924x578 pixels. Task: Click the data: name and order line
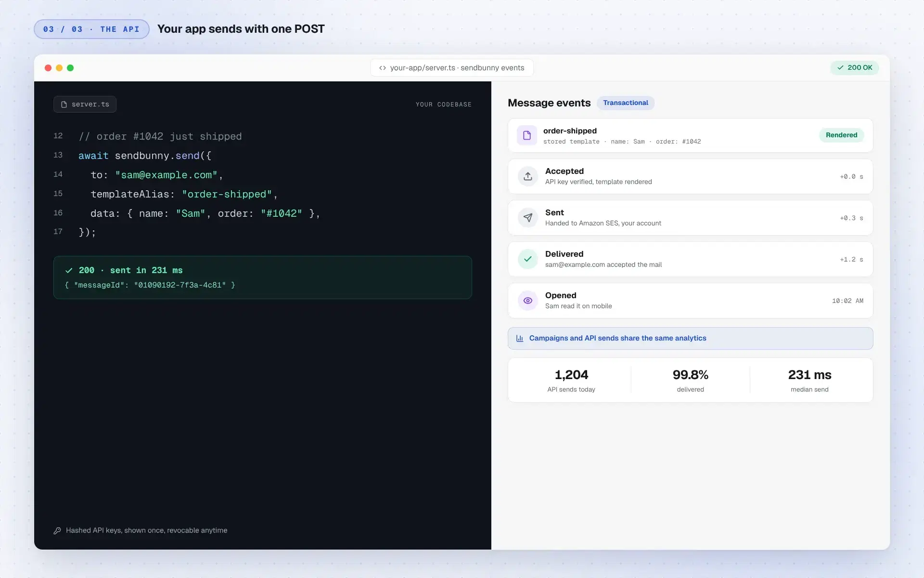205,213
